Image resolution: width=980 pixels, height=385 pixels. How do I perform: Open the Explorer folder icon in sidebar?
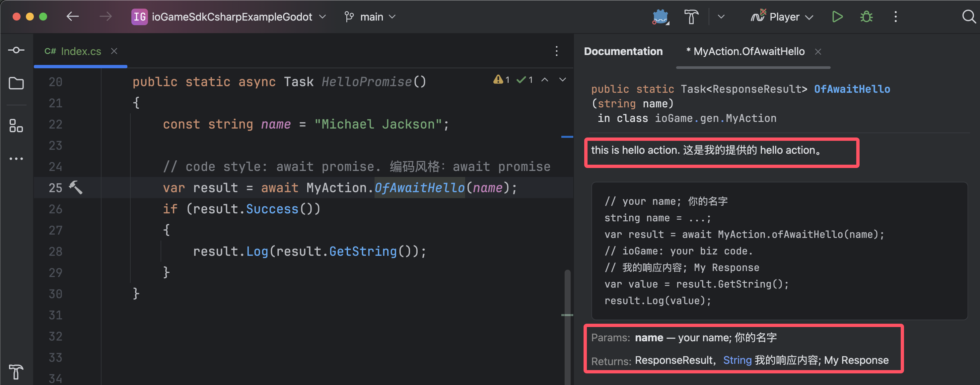click(x=16, y=83)
